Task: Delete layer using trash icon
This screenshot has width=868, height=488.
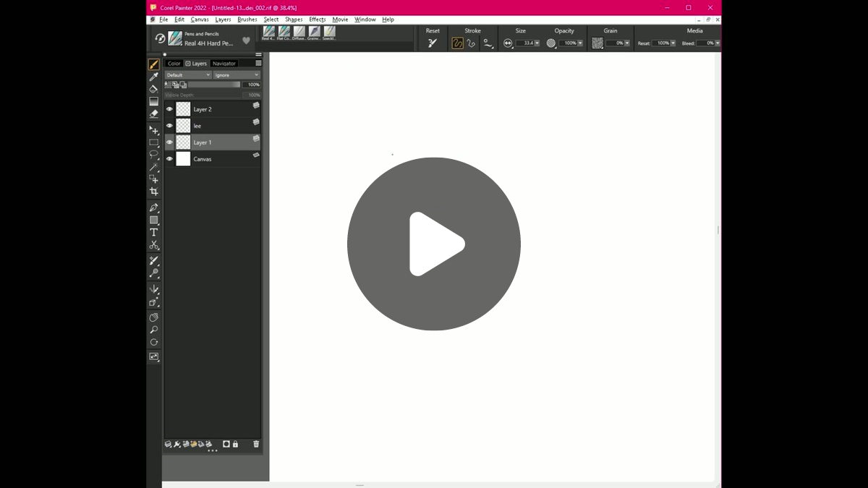Action: coord(256,444)
